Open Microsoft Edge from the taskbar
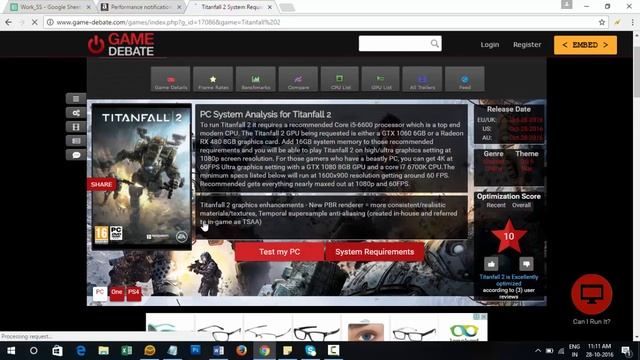The image size is (640, 360). (81, 351)
